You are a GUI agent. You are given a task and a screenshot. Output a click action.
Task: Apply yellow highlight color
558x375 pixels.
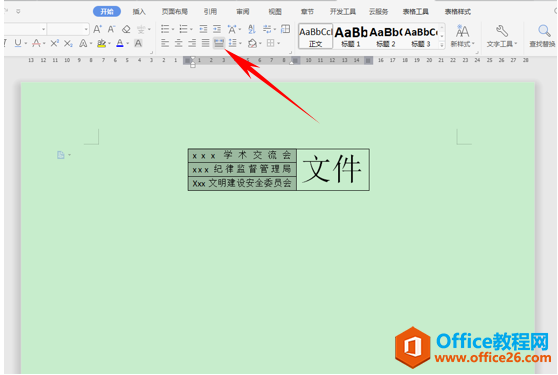[x=101, y=43]
